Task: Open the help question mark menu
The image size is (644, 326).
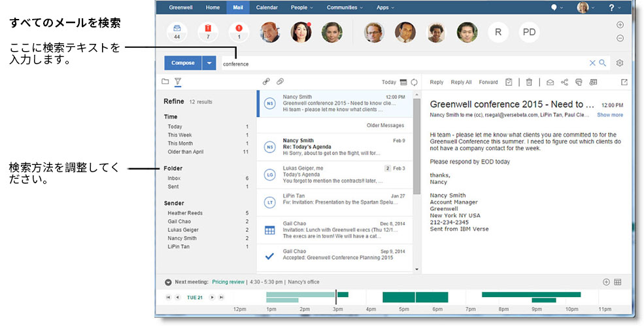Action: point(614,7)
